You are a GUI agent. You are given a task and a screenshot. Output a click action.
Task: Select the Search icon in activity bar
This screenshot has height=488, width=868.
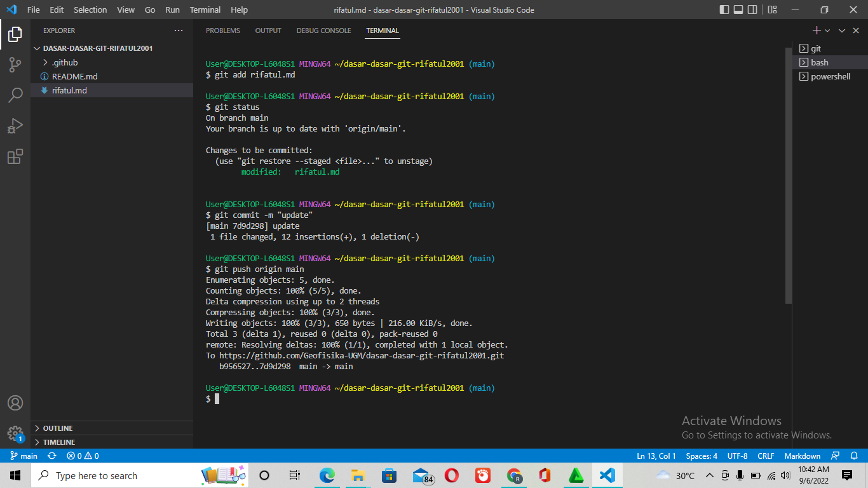click(15, 94)
